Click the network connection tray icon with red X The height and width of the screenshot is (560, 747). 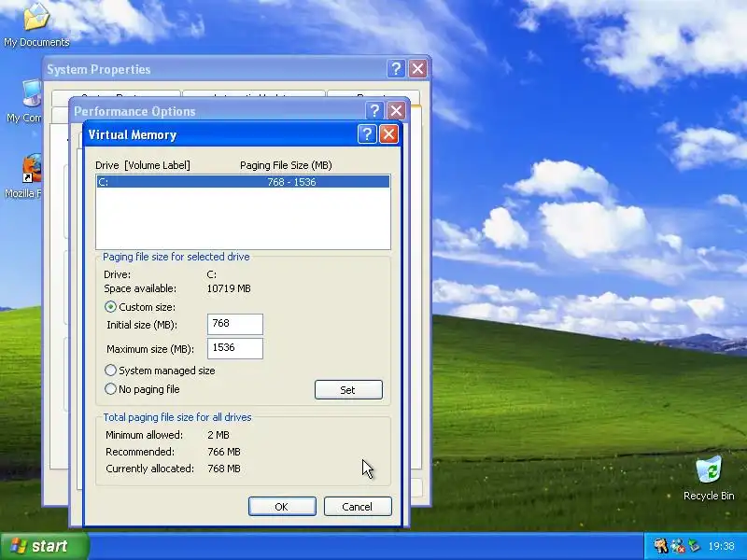pos(678,546)
